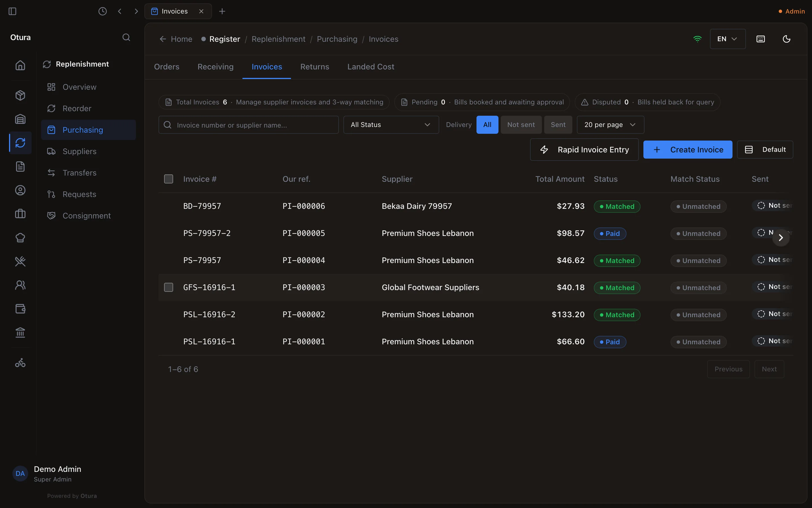This screenshot has width=812, height=508.
Task: Open the chef hat icon in left rail
Action: [20, 238]
